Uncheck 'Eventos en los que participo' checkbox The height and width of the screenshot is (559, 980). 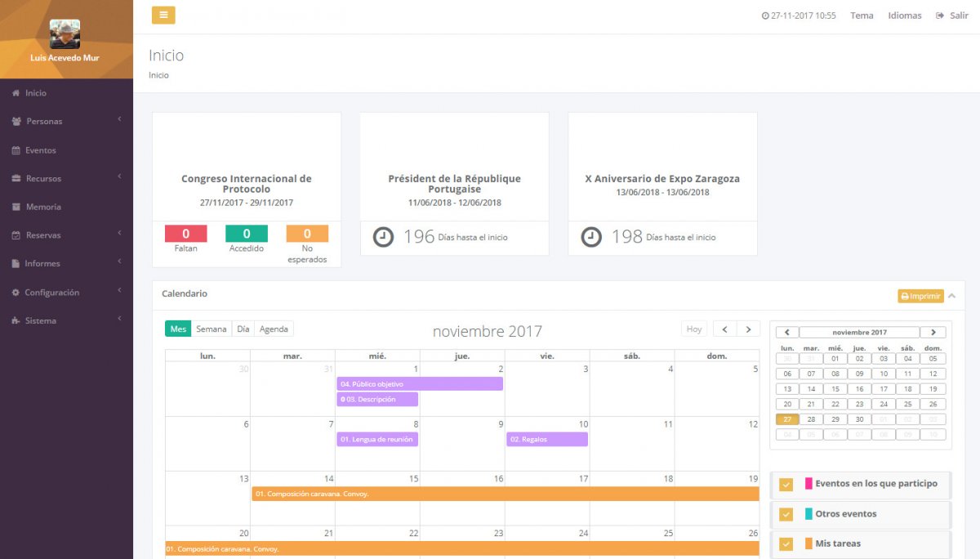786,485
